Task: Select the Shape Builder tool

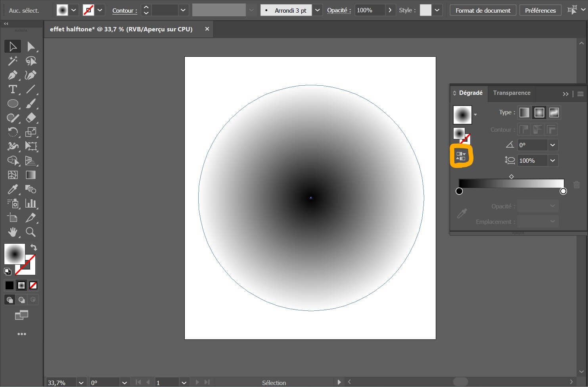Action: pos(13,161)
